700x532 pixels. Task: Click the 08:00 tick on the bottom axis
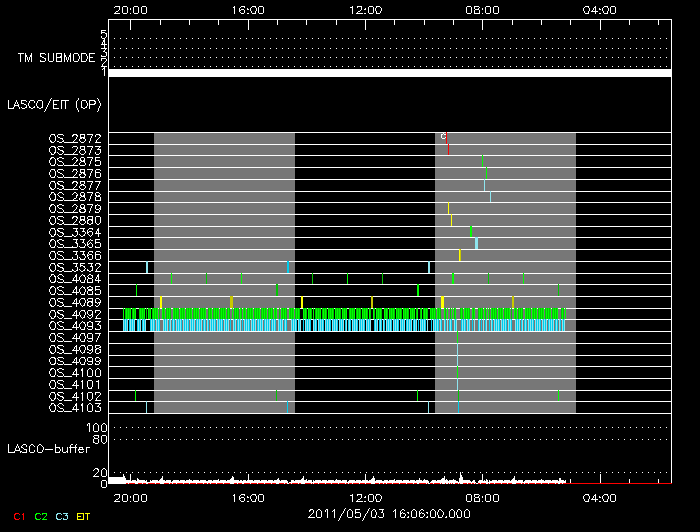[x=482, y=497]
